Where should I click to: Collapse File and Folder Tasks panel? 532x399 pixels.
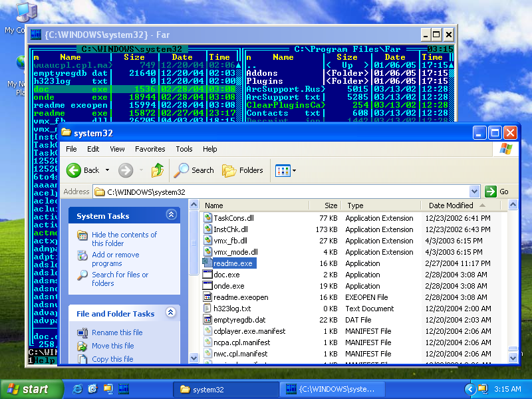pos(171,312)
